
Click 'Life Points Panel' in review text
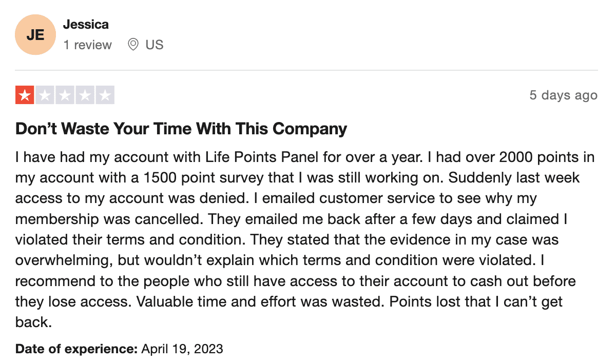[x=262, y=157]
